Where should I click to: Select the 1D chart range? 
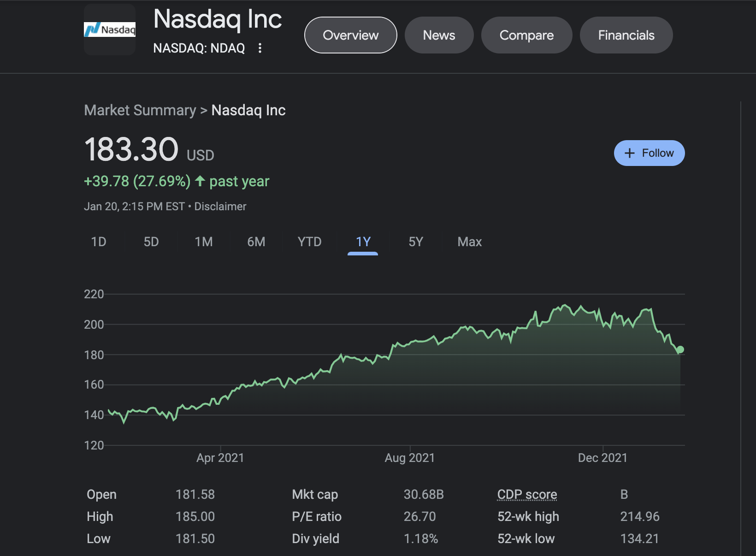(99, 242)
